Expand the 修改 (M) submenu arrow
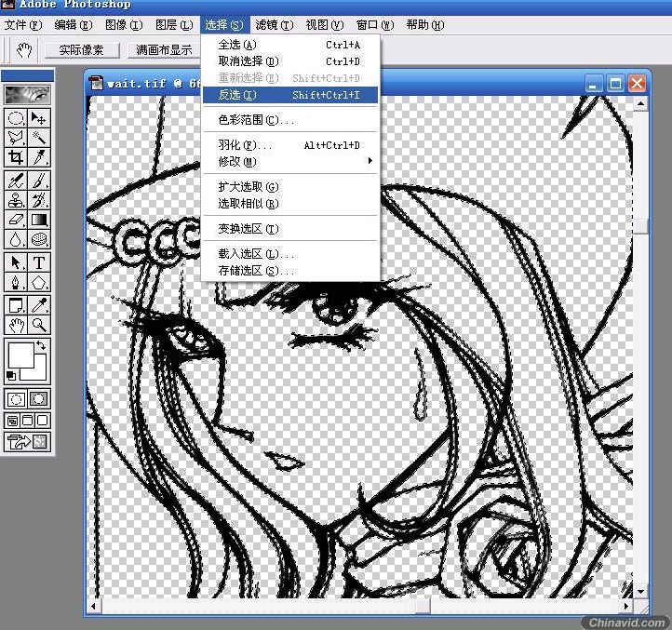 coord(370,161)
